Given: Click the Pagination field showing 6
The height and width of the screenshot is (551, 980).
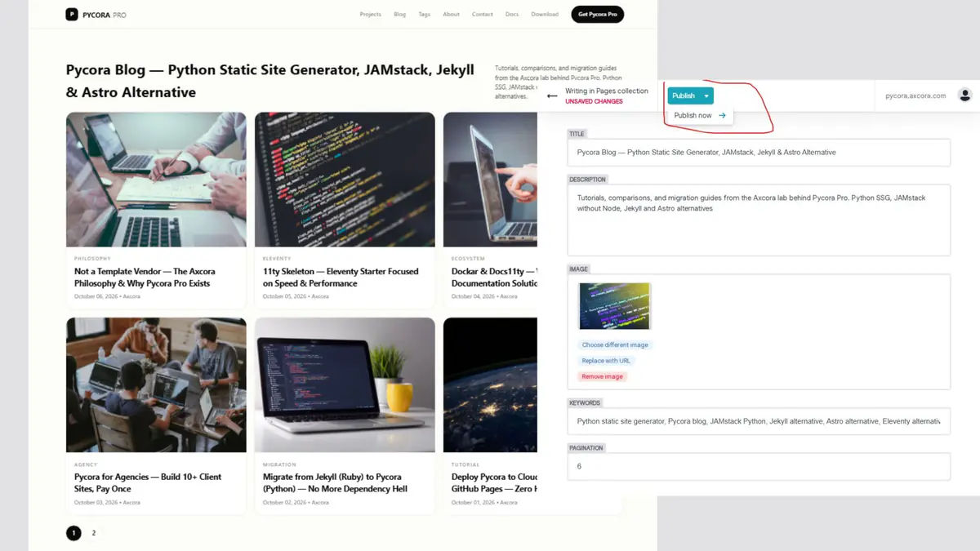Looking at the screenshot, I should 759,466.
